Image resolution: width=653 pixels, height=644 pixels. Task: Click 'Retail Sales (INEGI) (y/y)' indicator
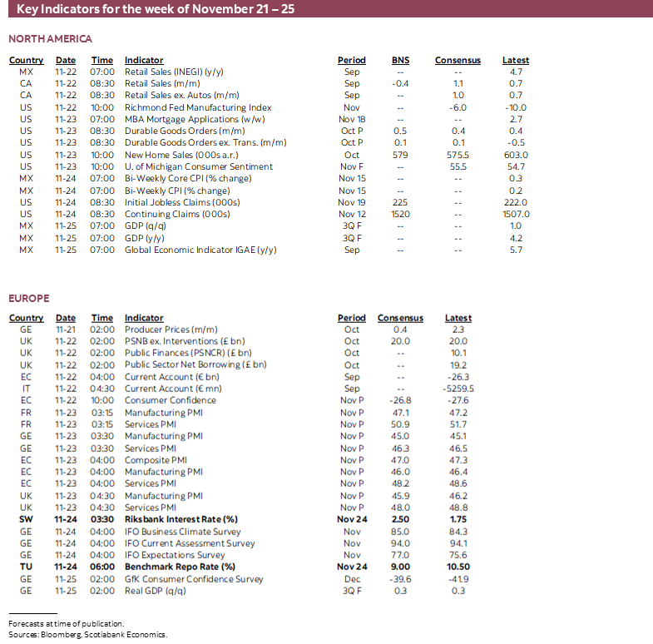coord(174,72)
